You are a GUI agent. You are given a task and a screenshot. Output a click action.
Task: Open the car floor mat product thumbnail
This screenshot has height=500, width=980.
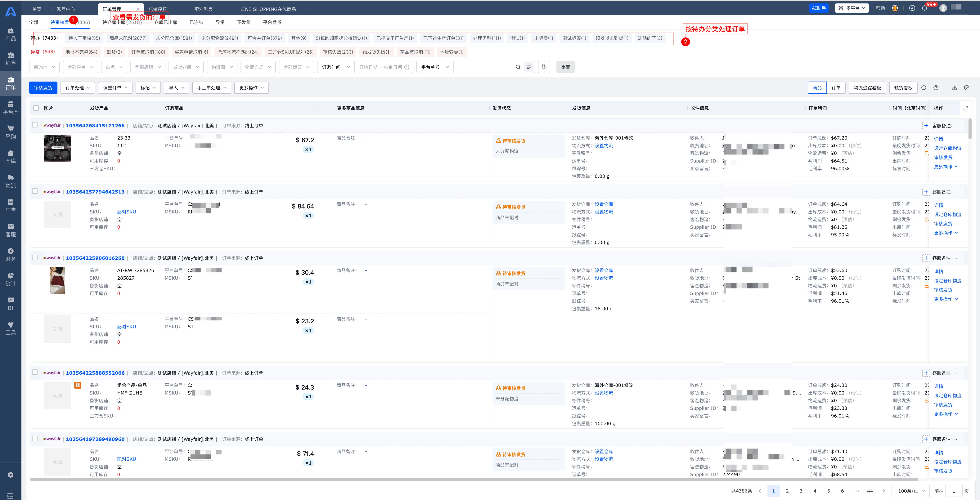pos(57,148)
